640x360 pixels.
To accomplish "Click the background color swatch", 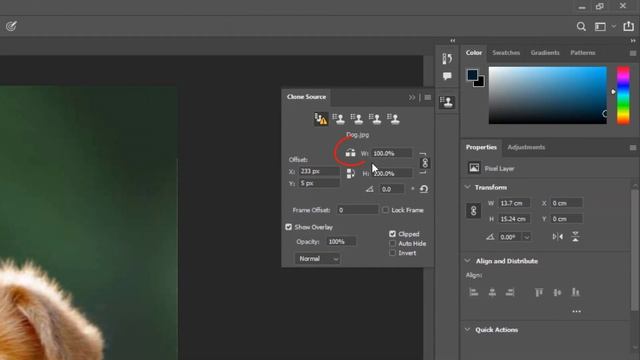I will (x=480, y=82).
